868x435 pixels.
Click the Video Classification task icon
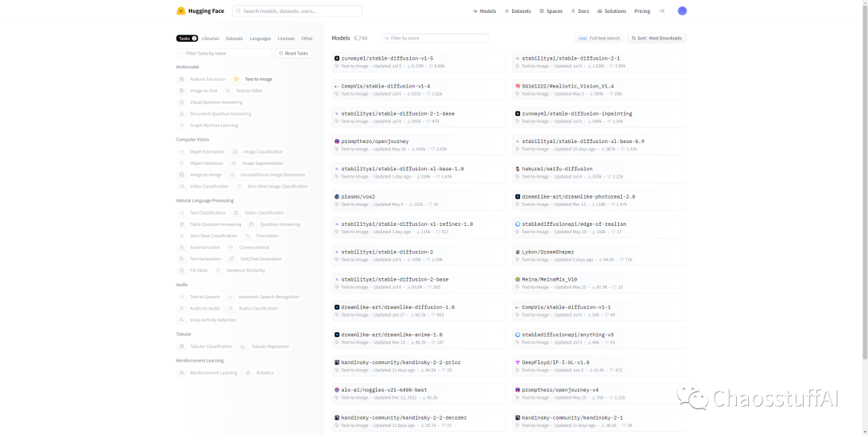click(x=182, y=187)
